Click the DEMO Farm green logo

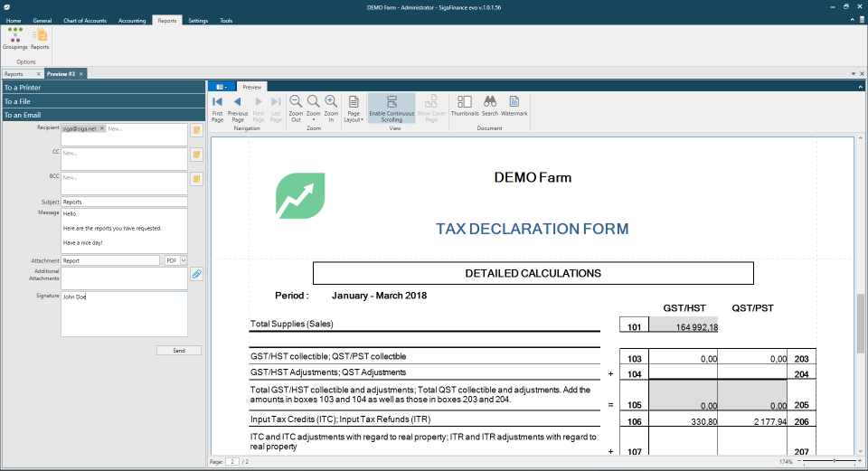coord(300,195)
